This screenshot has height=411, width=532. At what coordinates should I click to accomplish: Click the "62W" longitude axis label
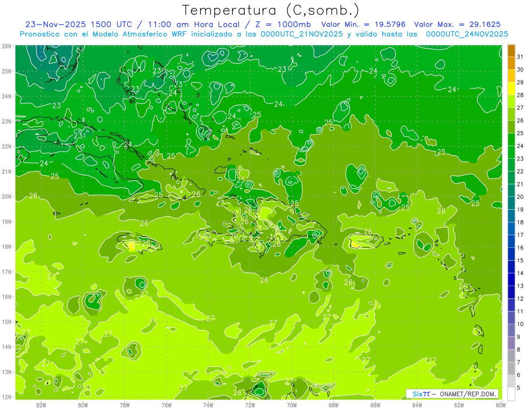[x=459, y=405]
